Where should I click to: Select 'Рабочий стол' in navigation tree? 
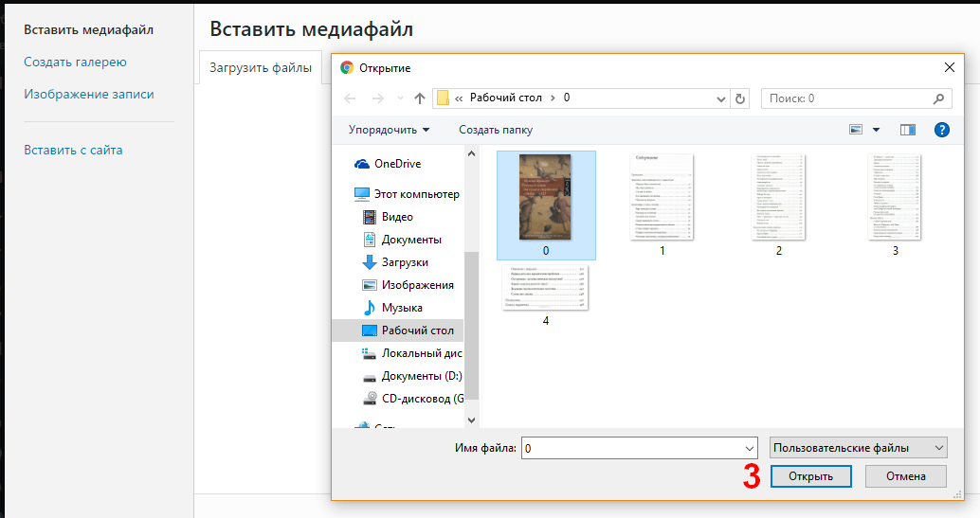(398, 330)
